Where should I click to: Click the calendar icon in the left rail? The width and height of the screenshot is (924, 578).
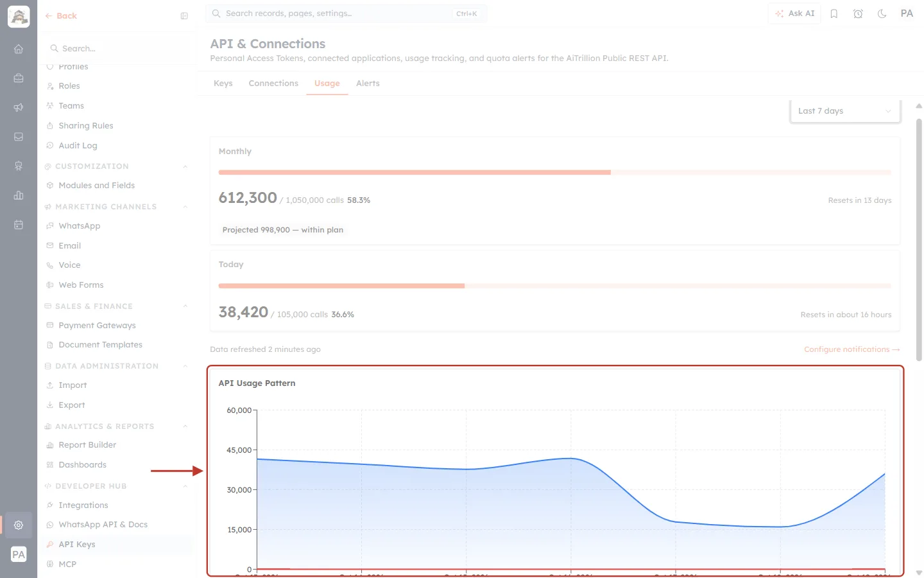(x=19, y=225)
